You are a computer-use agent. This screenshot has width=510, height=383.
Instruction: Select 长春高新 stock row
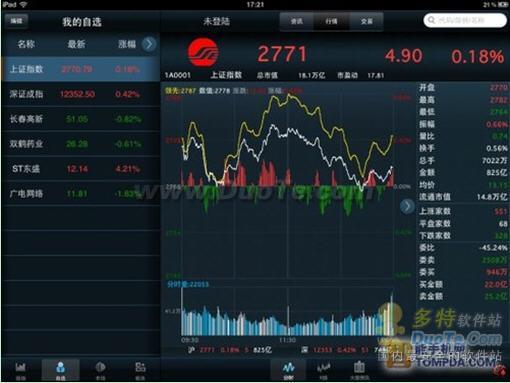tap(81, 119)
